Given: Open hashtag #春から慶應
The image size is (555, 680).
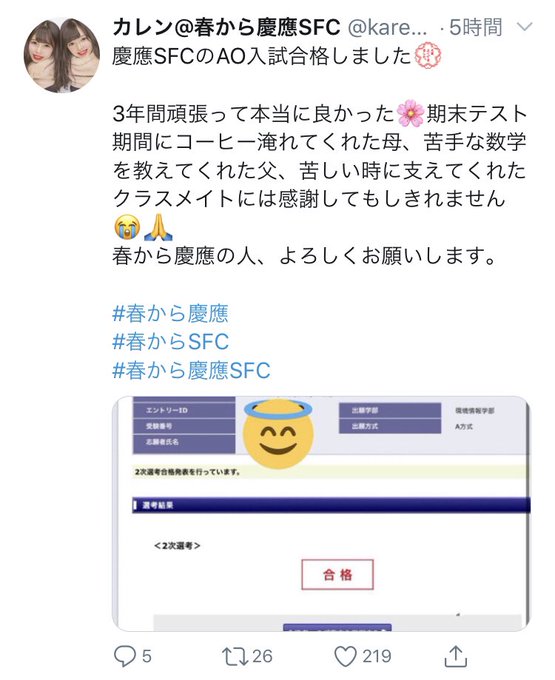Looking at the screenshot, I should pyautogui.click(x=170, y=313).
